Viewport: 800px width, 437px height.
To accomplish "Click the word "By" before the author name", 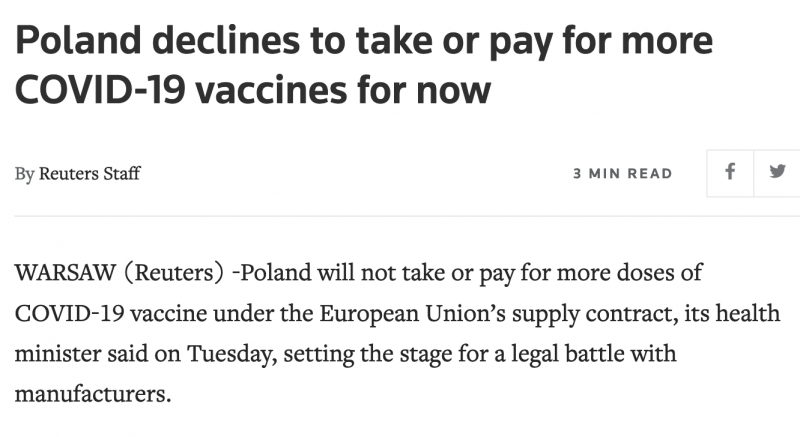I will (24, 174).
